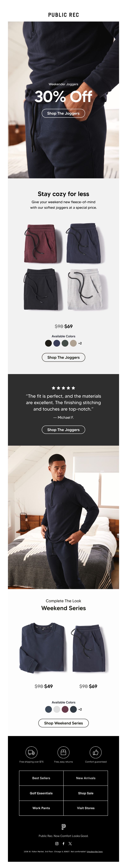Click the Instagram icon in footer
127x868 pixels.
(x=57, y=843)
